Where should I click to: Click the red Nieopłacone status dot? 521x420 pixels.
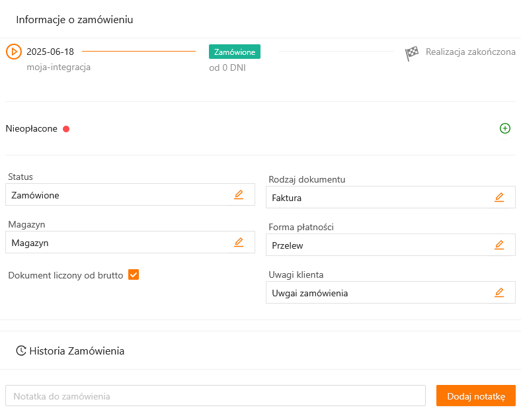[66, 129]
